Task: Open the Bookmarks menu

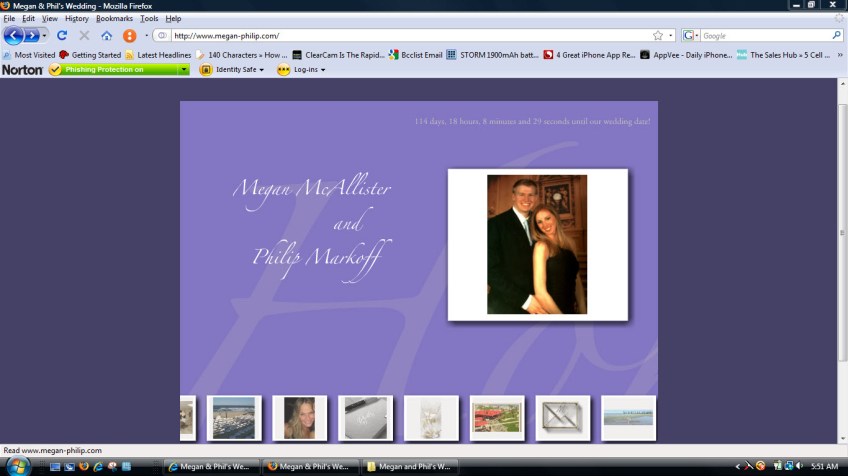Action: 114,19
